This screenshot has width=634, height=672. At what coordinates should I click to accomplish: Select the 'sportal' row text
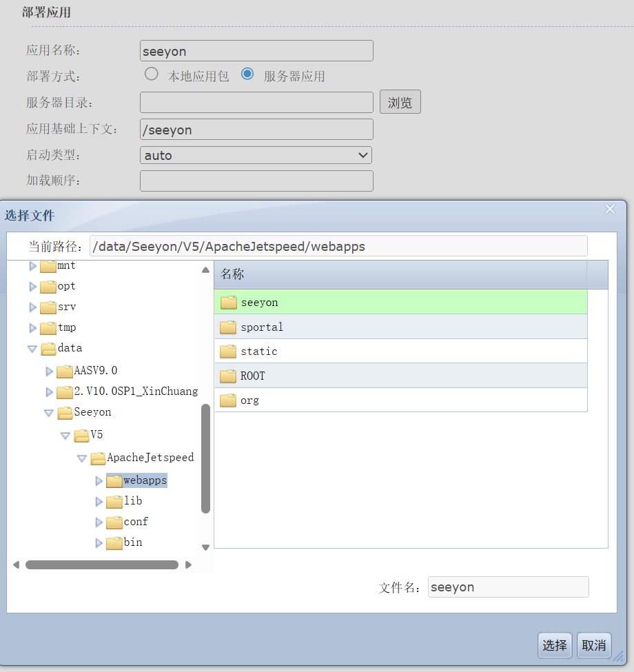tap(262, 327)
